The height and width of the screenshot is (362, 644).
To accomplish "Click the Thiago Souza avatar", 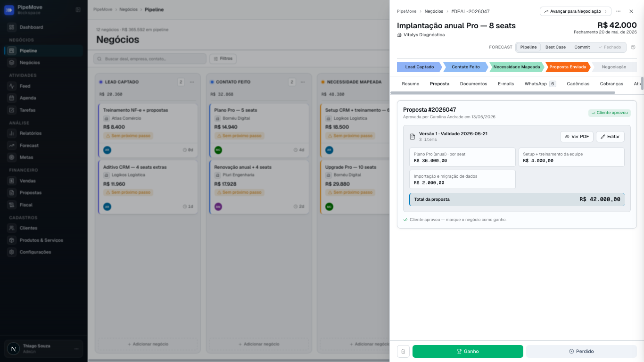I will 13,349.
